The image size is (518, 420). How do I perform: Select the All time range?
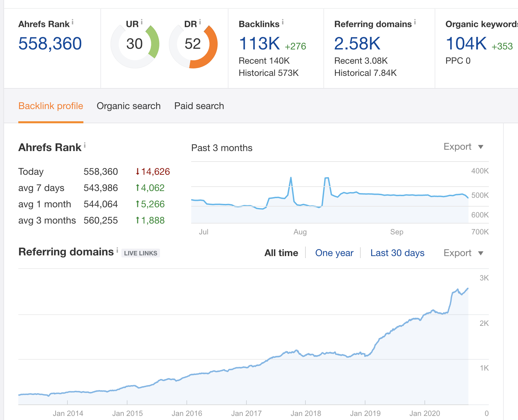click(x=281, y=253)
